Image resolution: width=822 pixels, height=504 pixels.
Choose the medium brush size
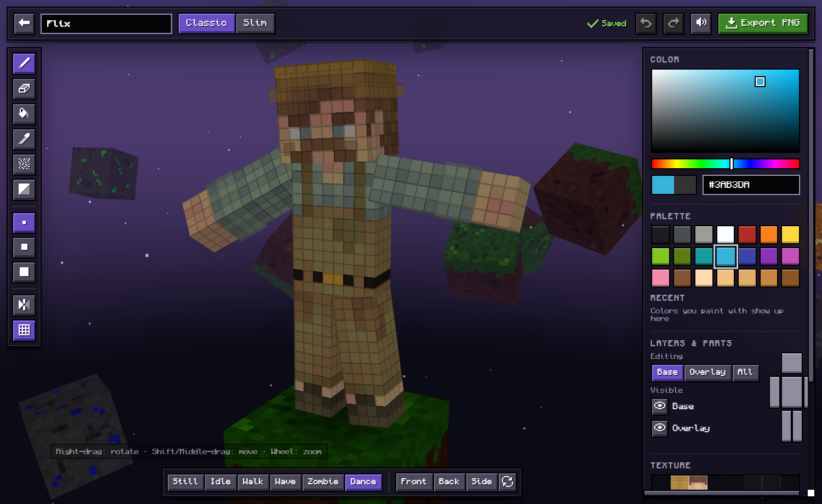coord(24,248)
